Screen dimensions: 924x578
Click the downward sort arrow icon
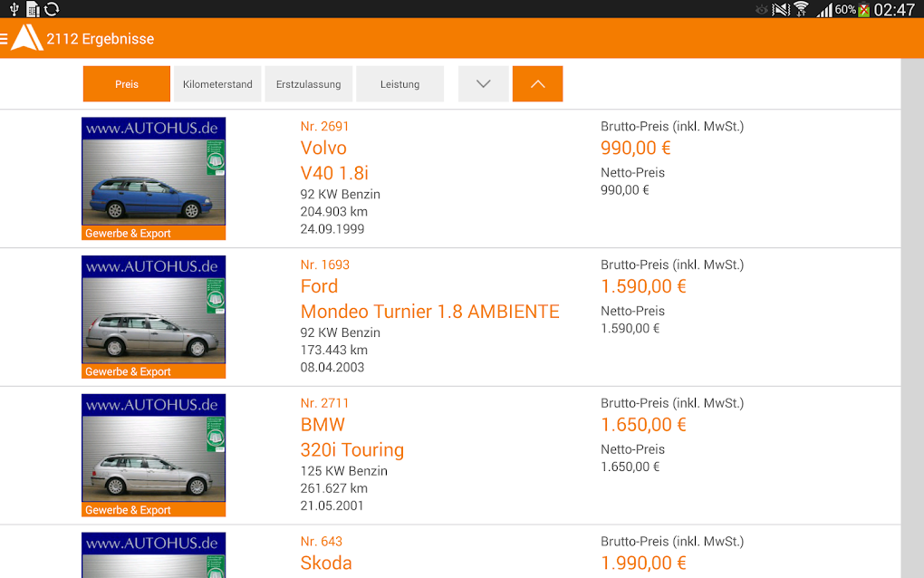[x=483, y=83]
